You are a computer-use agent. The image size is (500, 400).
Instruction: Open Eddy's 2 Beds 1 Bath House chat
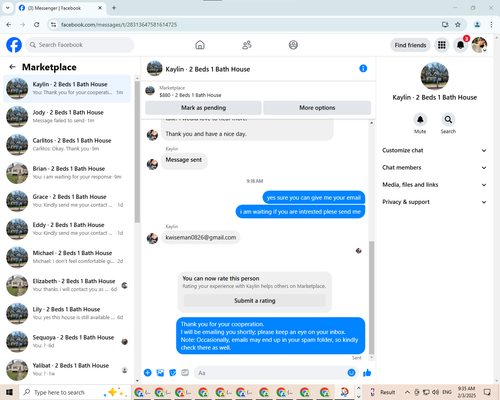67,229
